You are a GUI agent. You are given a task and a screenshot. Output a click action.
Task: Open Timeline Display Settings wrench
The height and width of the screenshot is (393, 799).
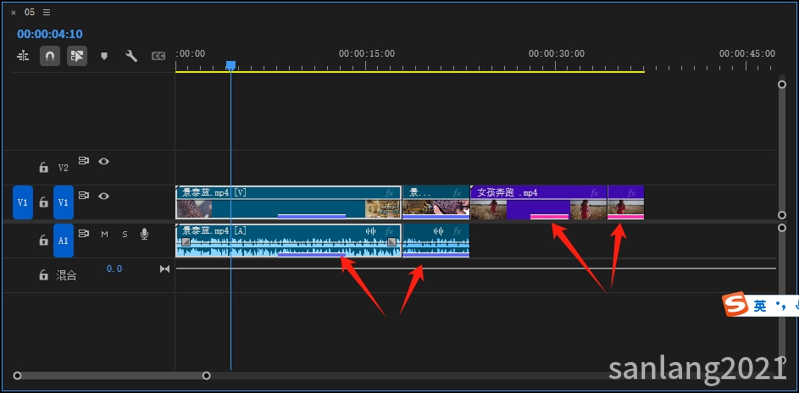tap(131, 56)
